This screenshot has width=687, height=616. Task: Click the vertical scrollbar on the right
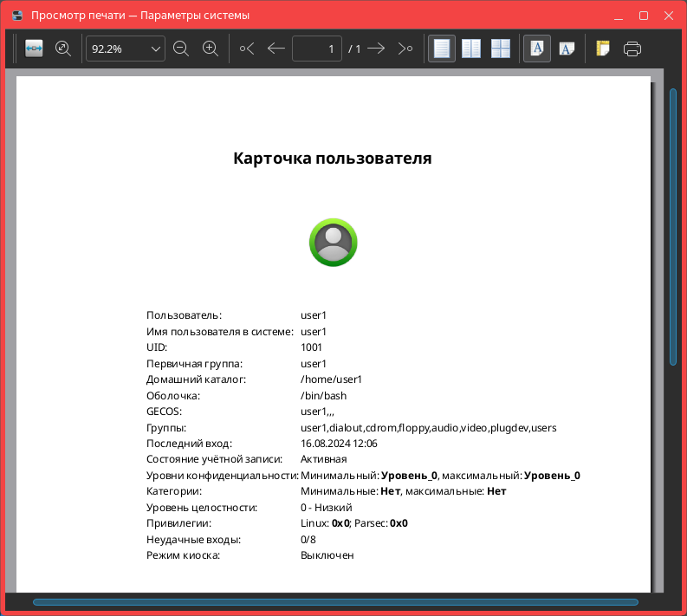coord(673,225)
